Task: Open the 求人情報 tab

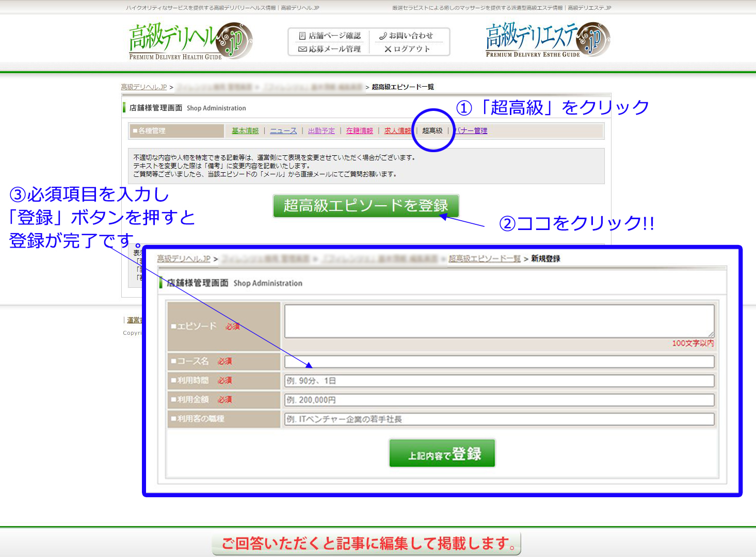Action: pos(397,131)
